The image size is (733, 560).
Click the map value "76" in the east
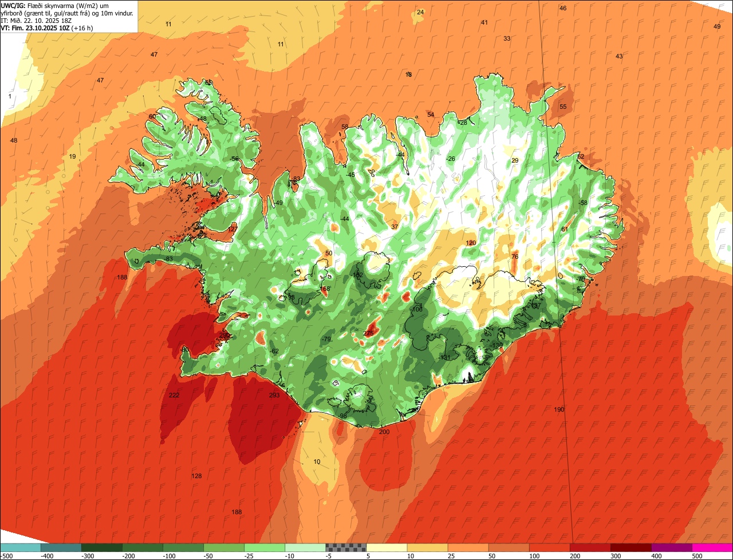[x=515, y=257]
